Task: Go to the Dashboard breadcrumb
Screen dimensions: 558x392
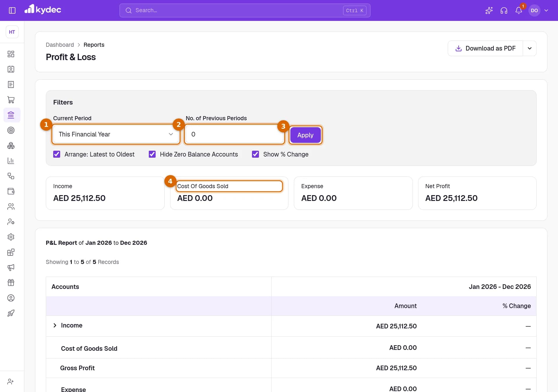Action: click(60, 45)
